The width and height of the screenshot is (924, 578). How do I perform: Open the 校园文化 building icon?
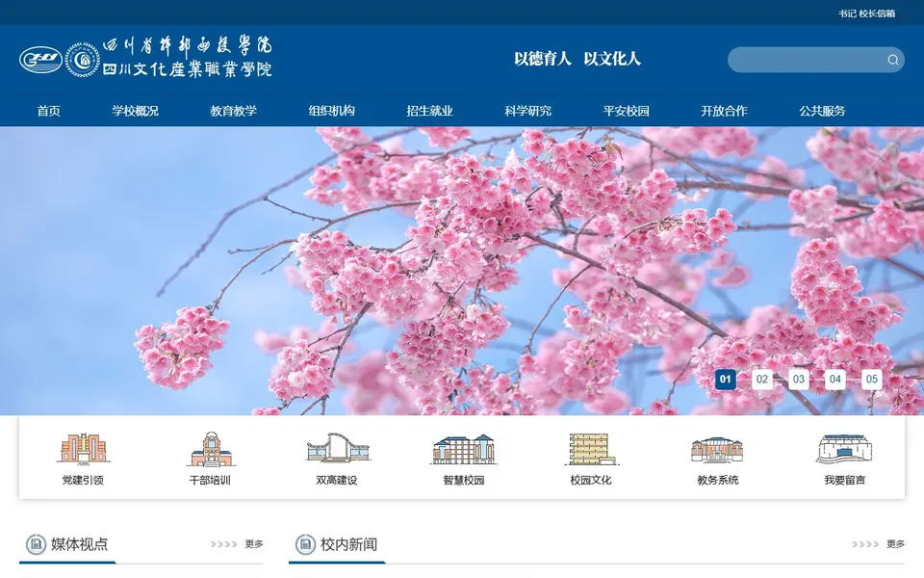591,449
